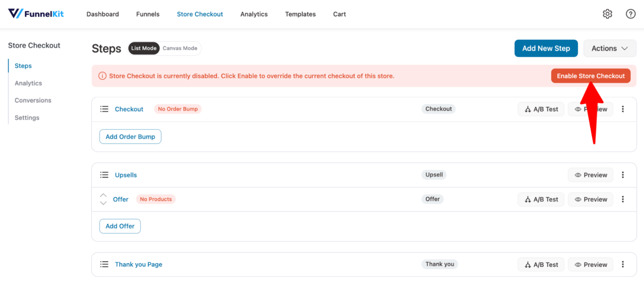Viewport: 644px width, 296px height.
Task: Enable Store Checkout via the red button
Action: pos(590,76)
